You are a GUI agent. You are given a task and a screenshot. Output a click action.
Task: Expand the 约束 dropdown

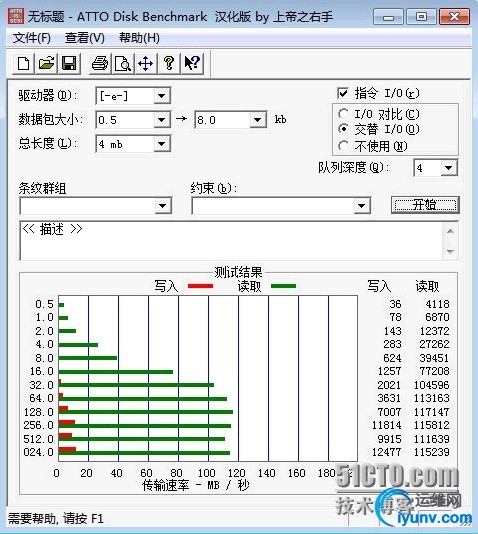click(361, 206)
